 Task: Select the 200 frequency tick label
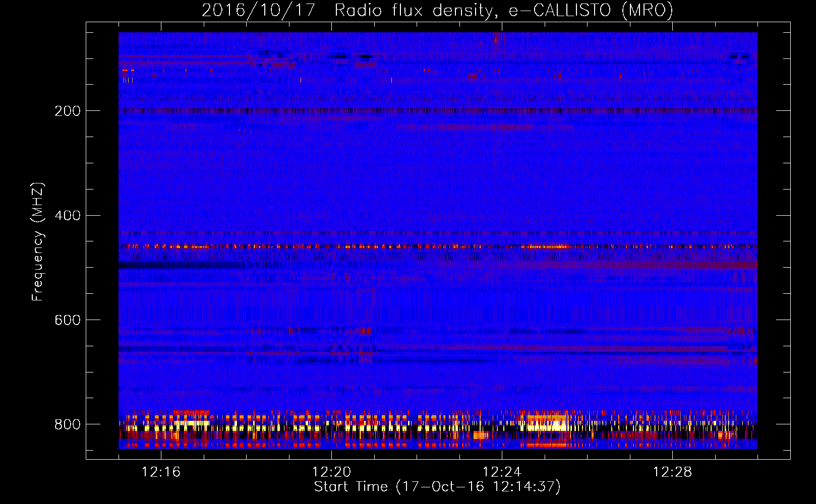68,111
